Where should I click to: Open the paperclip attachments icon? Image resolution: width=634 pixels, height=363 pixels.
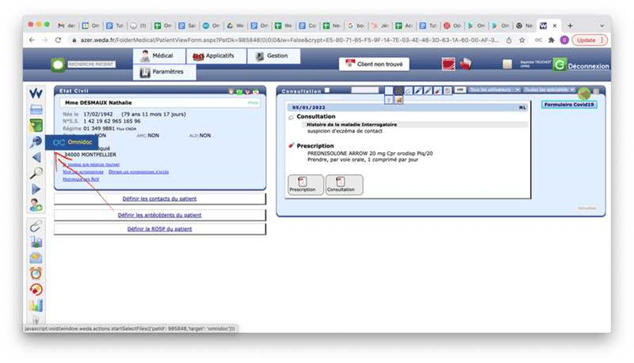[36, 226]
